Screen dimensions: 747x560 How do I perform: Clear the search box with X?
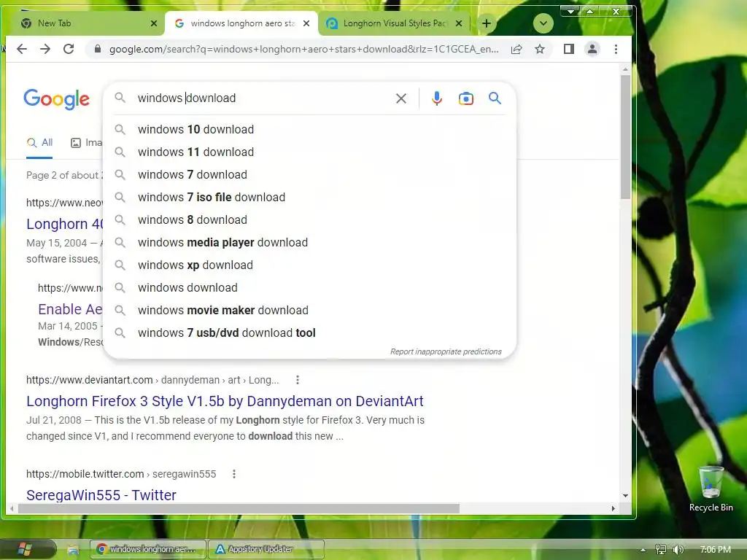pos(401,98)
